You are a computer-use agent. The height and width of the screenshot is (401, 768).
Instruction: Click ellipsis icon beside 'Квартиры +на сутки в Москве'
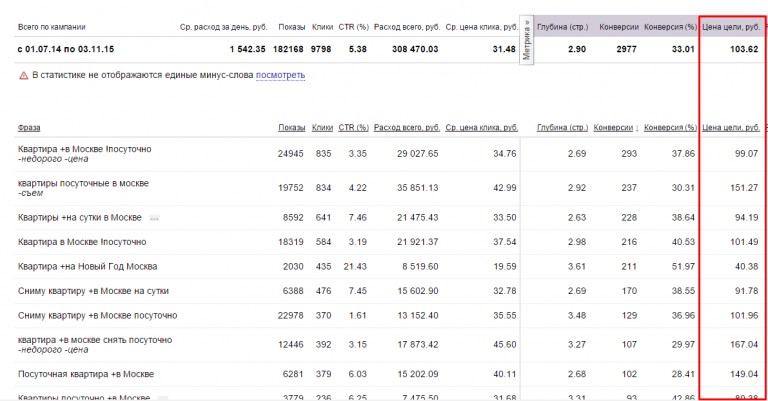pos(155,217)
